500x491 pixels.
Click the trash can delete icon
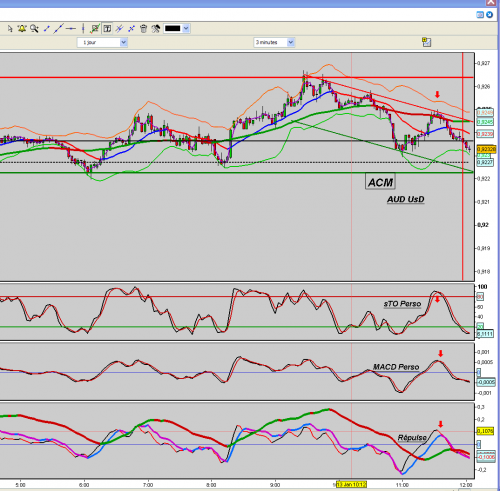pyautogui.click(x=143, y=29)
